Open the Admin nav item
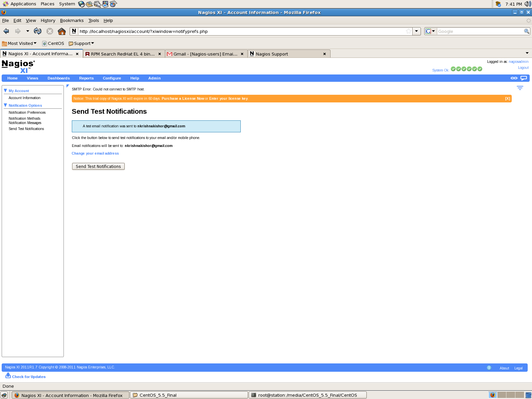 click(154, 78)
